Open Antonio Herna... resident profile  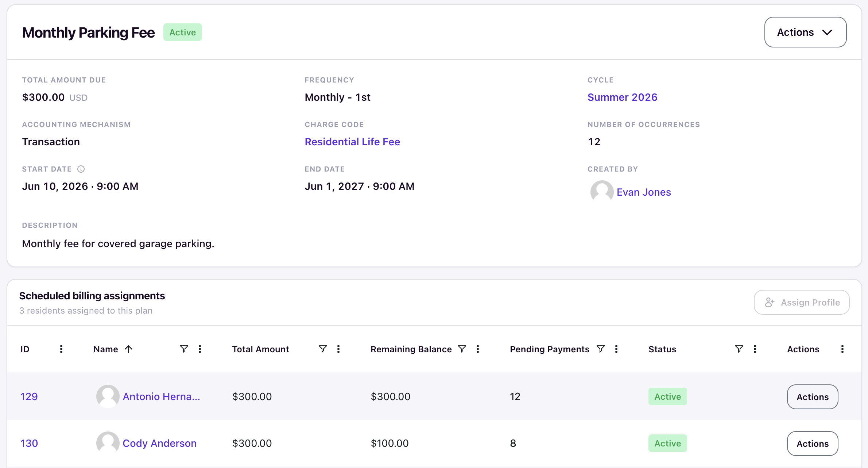pos(161,396)
